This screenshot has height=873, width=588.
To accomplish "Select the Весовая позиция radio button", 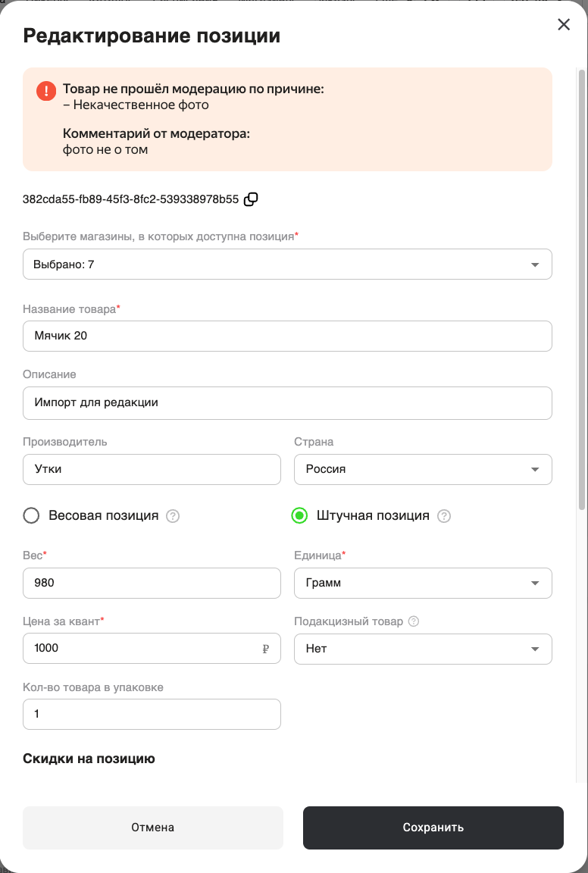I will tap(31, 515).
